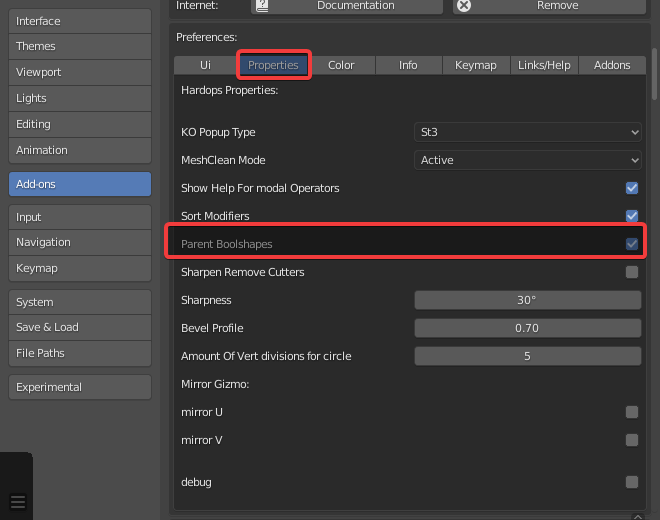Switch to the Color tab
This screenshot has height=520, width=660.
point(341,65)
